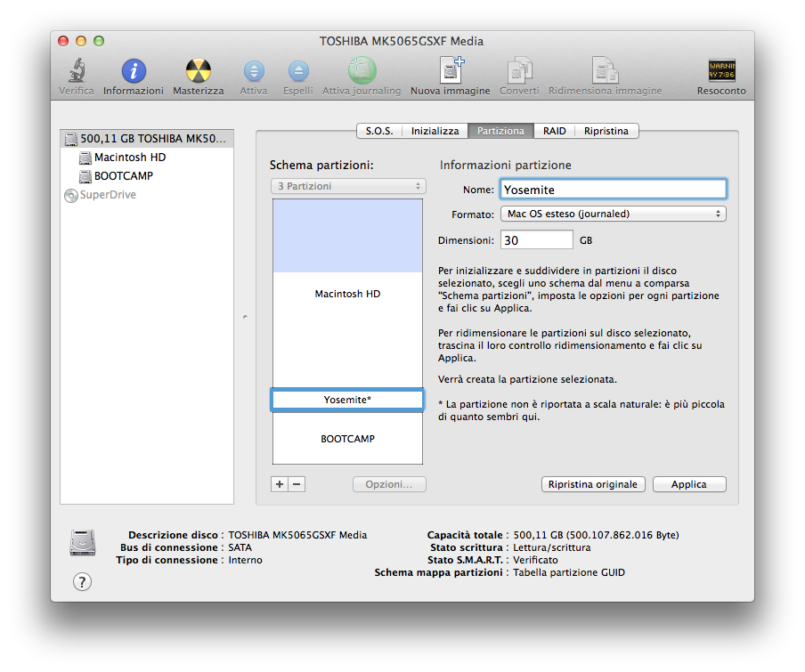Click the Ridimensiona immagine toolbar icon
Screen dimensions: 805x672
tap(605, 70)
